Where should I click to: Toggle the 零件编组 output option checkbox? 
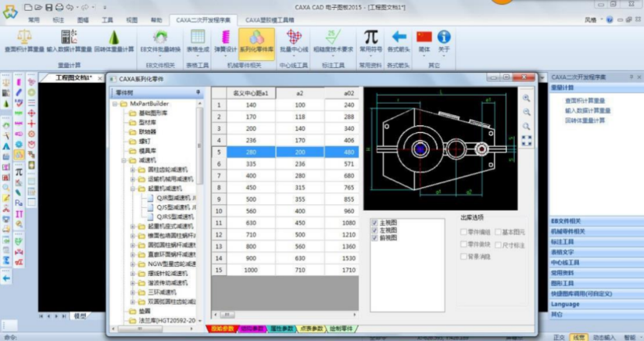(464, 232)
